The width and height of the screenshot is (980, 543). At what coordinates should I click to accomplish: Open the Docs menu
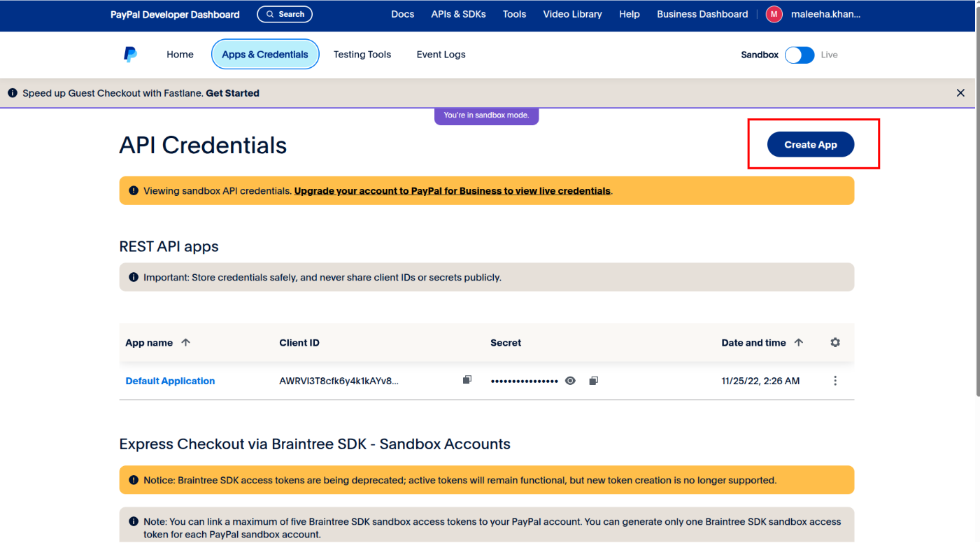coord(403,14)
